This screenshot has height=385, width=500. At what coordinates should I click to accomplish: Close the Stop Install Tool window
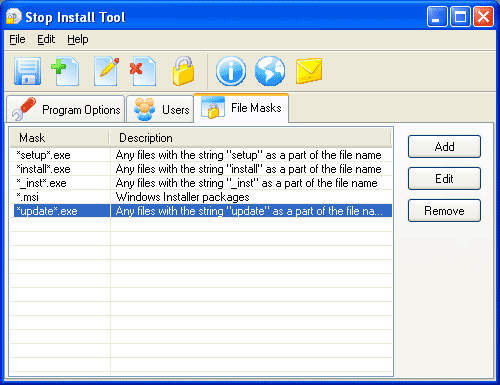pyautogui.click(x=483, y=16)
